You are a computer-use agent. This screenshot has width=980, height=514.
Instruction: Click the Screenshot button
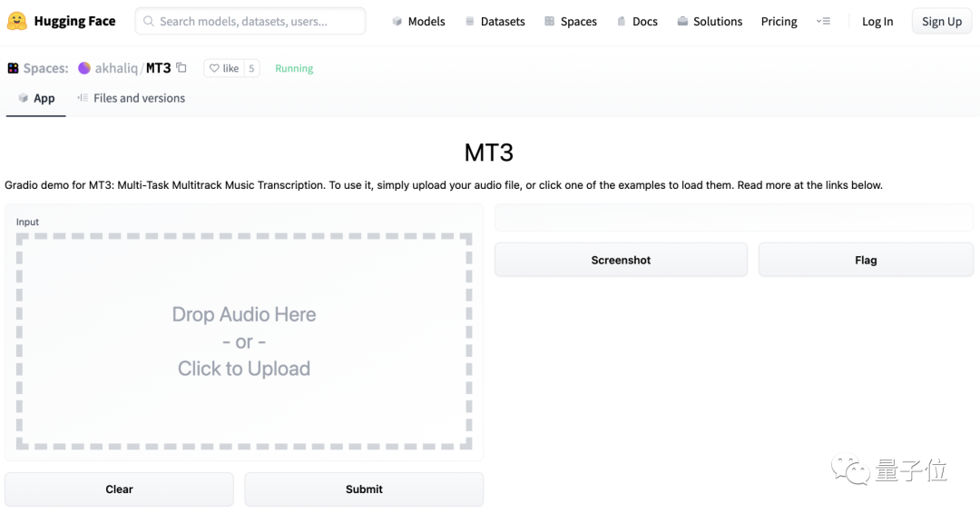(x=621, y=260)
